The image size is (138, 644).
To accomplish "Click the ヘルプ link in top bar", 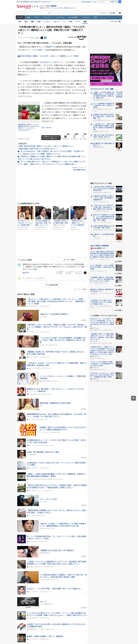I will [94, 2].
